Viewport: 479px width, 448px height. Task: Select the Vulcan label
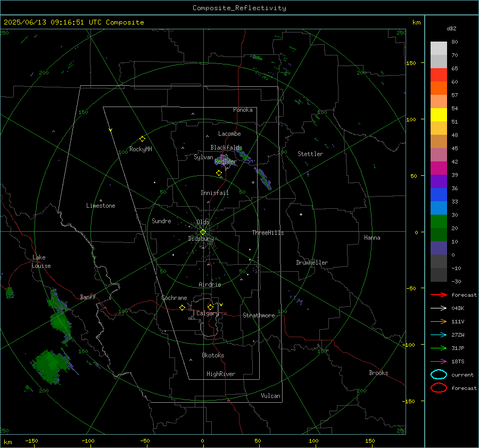coord(270,396)
